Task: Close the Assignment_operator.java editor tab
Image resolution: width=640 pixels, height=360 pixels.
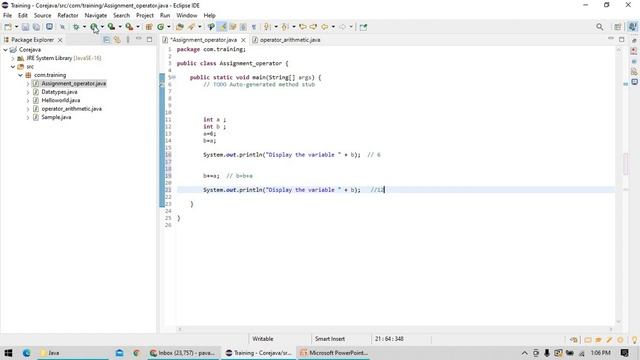Action: point(243,40)
